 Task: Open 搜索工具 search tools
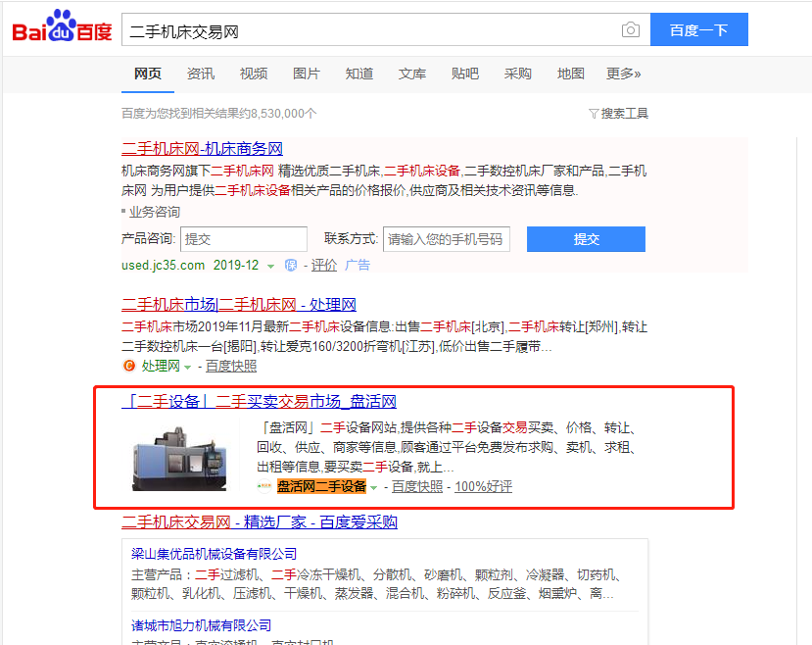(624, 114)
